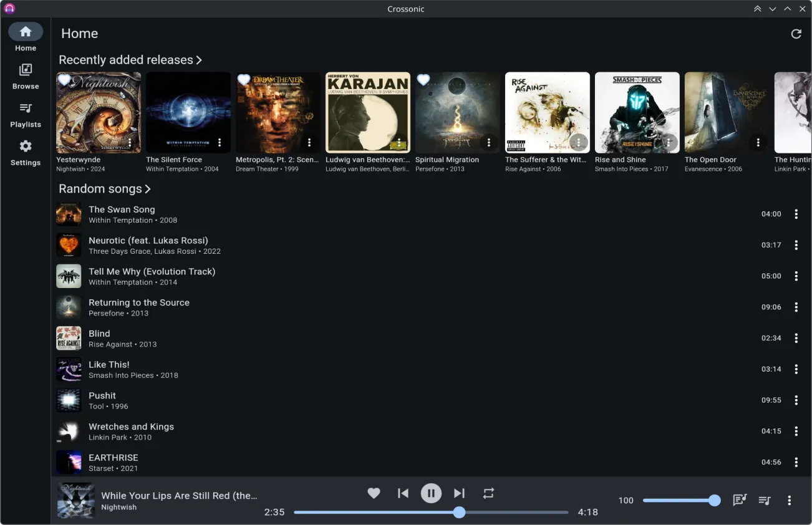Skip to the next track
The image size is (812, 525).
pos(459,493)
